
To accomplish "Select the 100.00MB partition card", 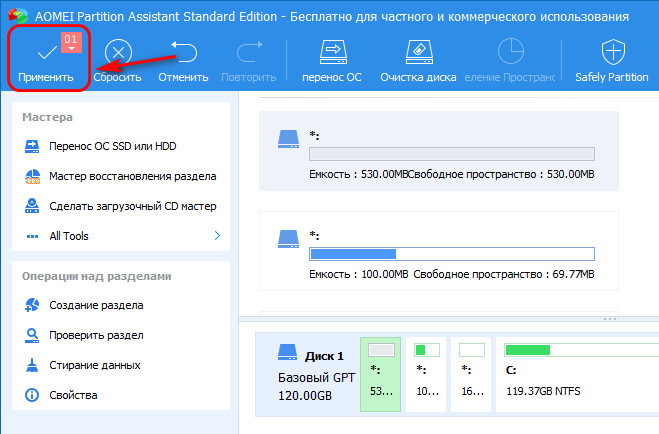I will point(439,251).
